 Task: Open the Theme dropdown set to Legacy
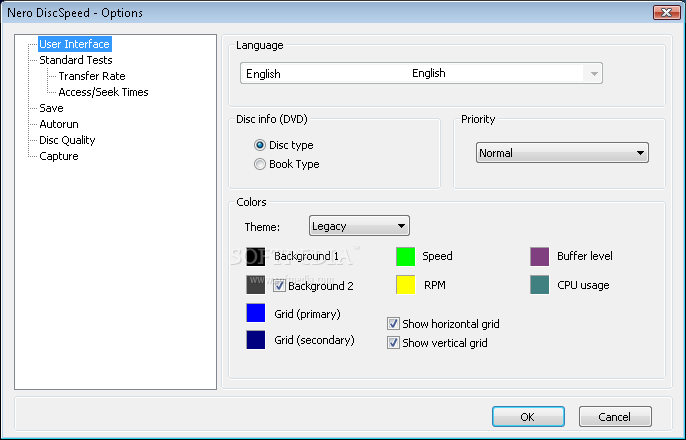tap(359, 226)
